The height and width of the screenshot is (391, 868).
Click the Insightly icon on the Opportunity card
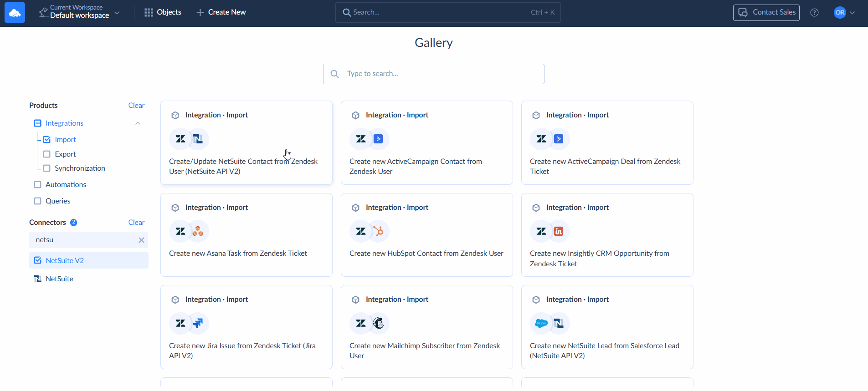559,231
